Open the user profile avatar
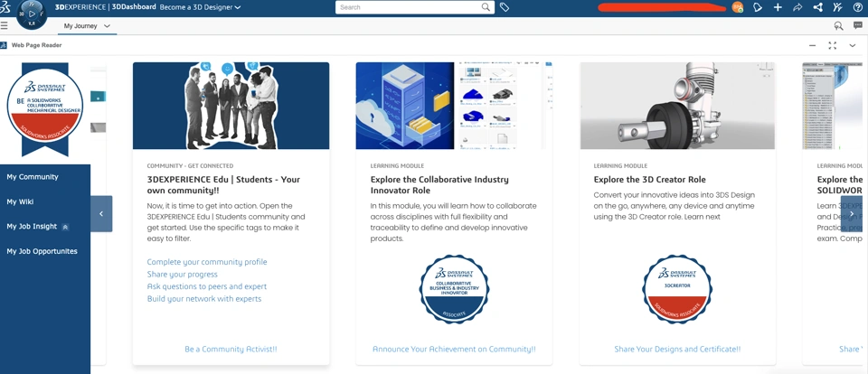868x374 pixels. (738, 7)
